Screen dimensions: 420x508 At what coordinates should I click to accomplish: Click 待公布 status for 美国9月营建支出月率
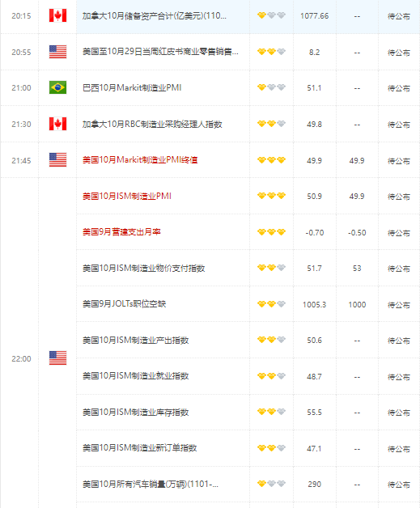[x=399, y=233]
